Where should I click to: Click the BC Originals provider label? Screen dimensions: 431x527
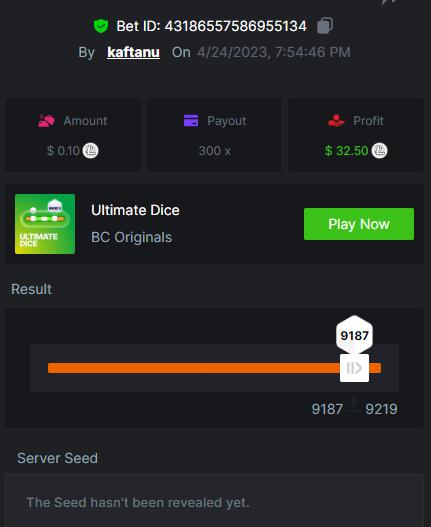[x=131, y=237]
